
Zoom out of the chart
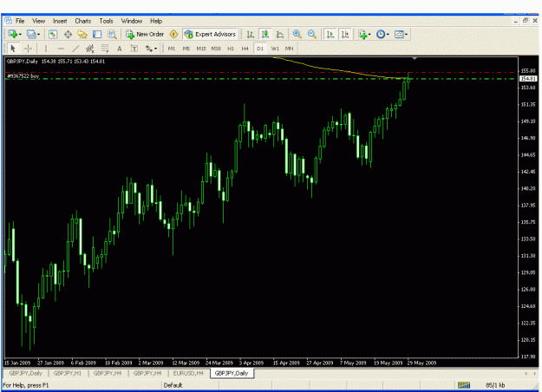click(312, 34)
